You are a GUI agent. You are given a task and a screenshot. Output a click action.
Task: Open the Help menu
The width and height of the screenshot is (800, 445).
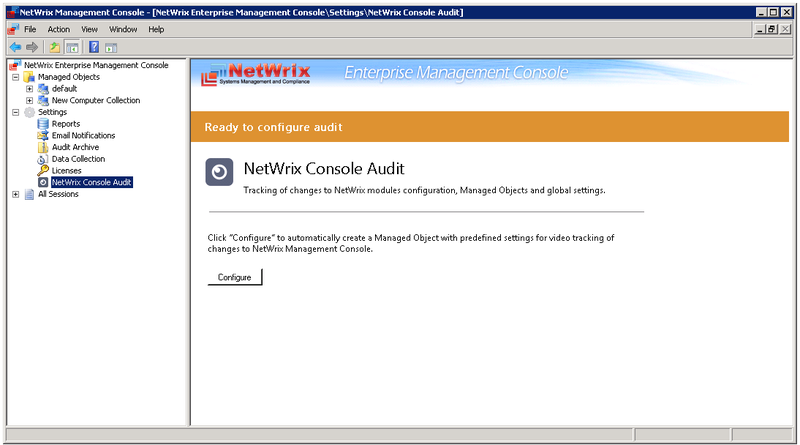point(156,30)
